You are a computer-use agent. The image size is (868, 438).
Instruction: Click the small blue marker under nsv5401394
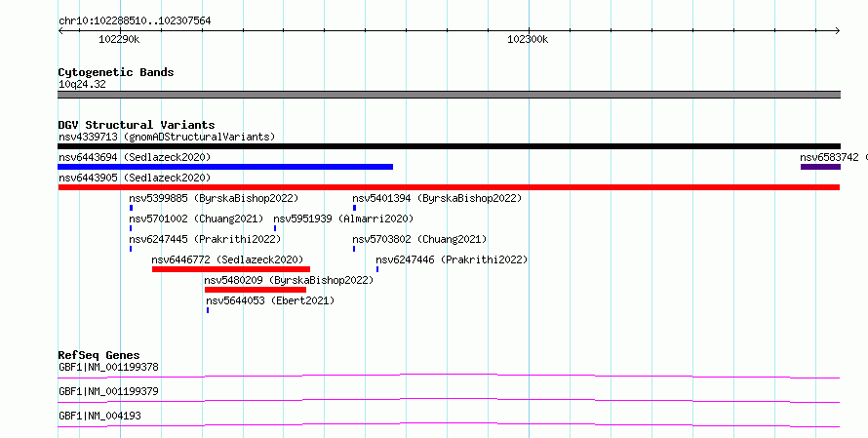click(354, 208)
